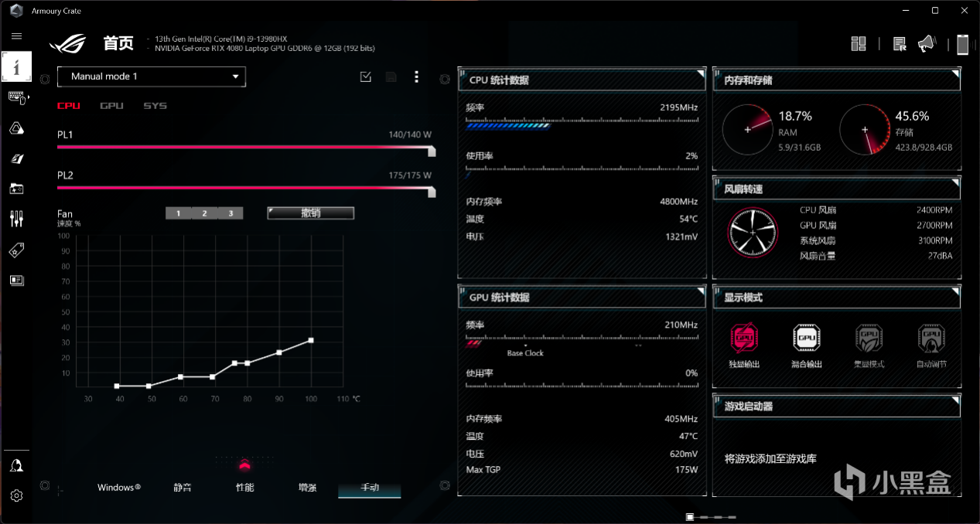
Task: Open the sliders tuning icon in the sidebar
Action: [x=16, y=219]
